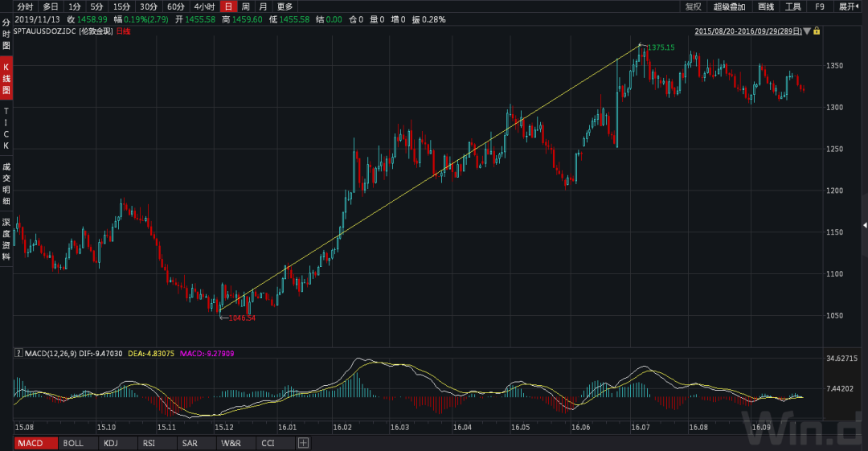Click the SPTAUUSDOZ.IDC symbol name
The width and height of the screenshot is (868, 451).
click(45, 31)
